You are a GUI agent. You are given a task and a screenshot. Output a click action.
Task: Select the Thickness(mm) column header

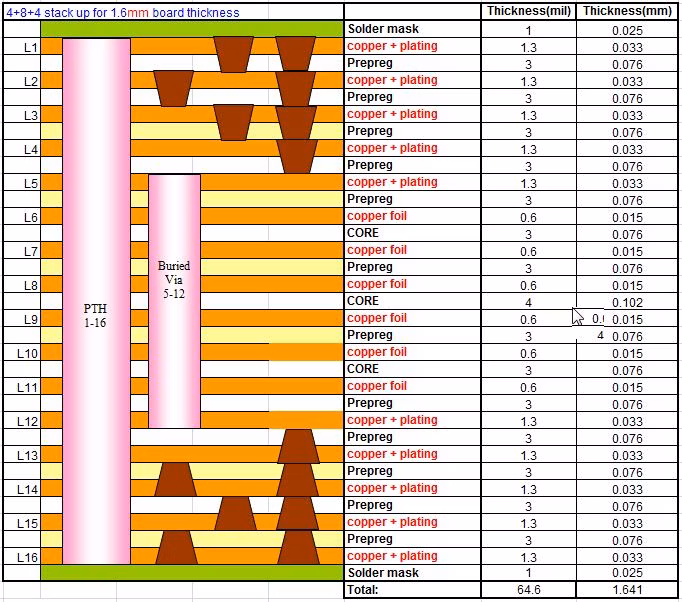pos(627,11)
